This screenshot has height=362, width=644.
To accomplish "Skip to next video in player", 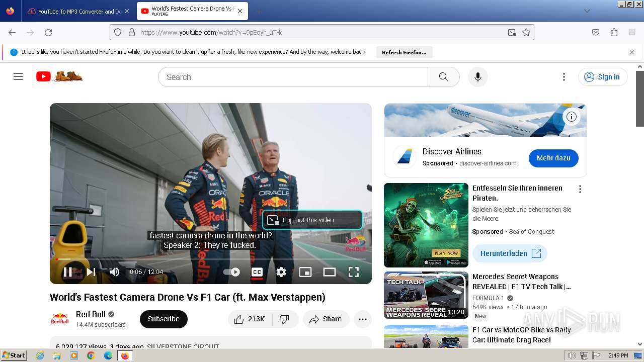I will point(91,272).
